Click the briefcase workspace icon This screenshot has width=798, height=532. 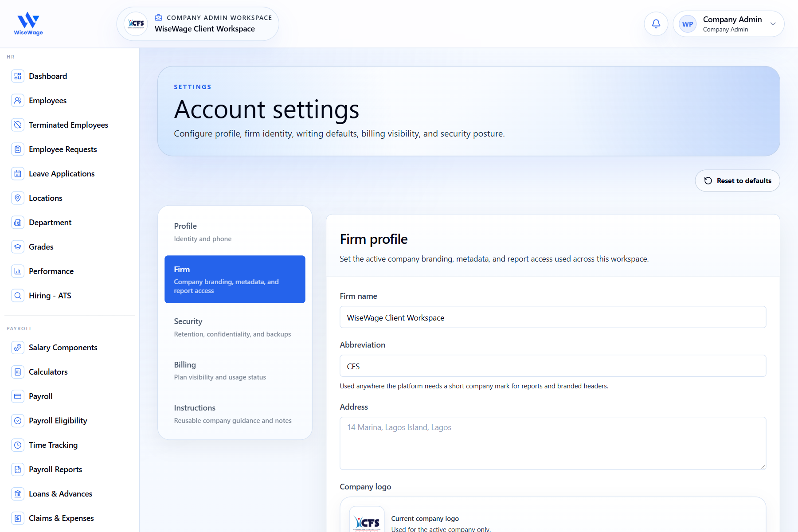point(158,18)
